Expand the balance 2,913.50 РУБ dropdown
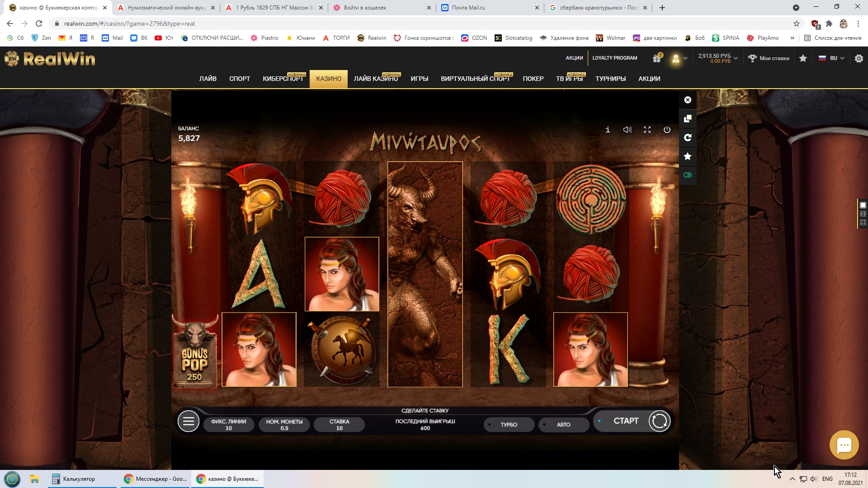The height and width of the screenshot is (488, 868). [718, 58]
